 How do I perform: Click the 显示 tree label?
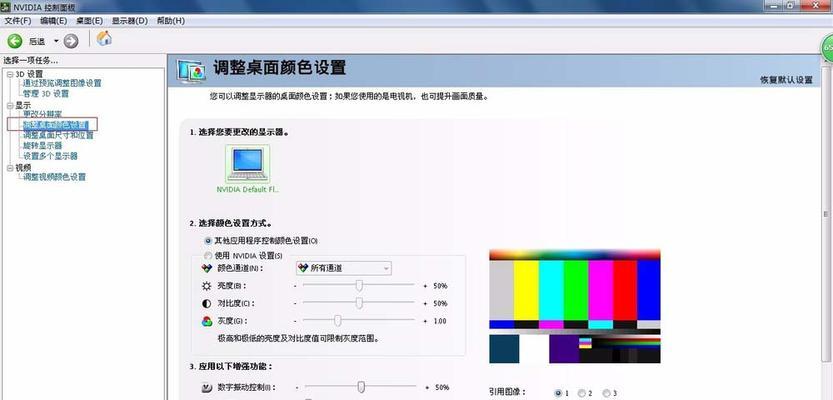(23, 105)
